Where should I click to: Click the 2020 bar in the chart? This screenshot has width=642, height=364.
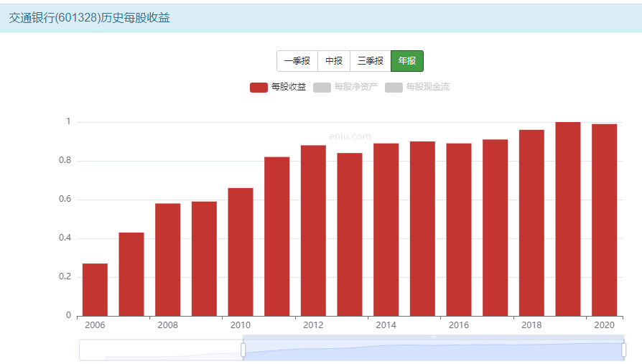tap(605, 220)
